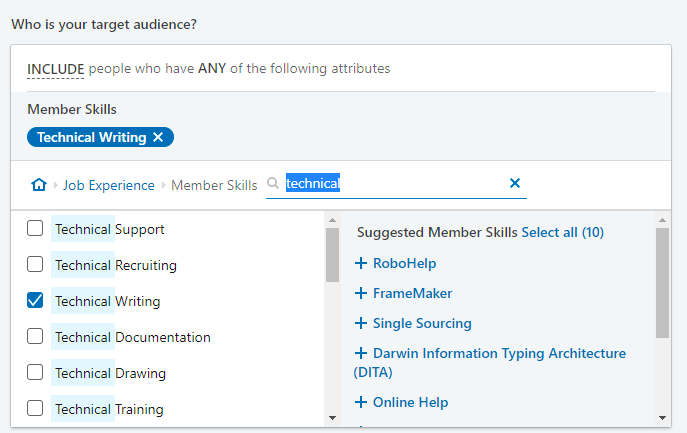Select the Technical Recruiting checkbox
Image resolution: width=687 pixels, height=433 pixels.
pyautogui.click(x=35, y=265)
